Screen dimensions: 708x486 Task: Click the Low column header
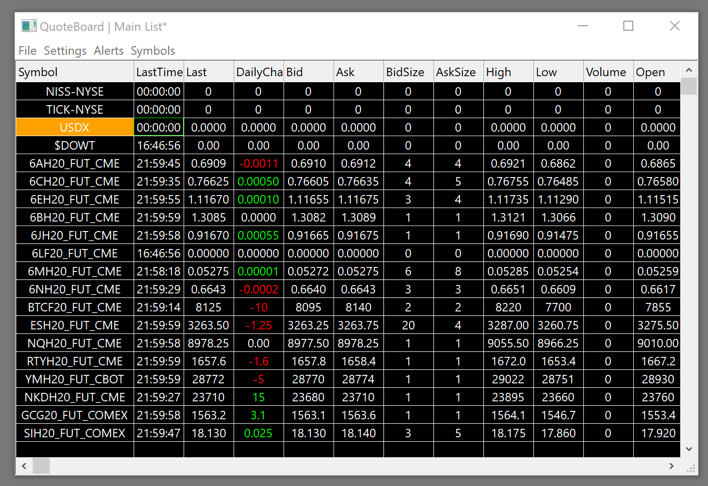[x=559, y=72]
